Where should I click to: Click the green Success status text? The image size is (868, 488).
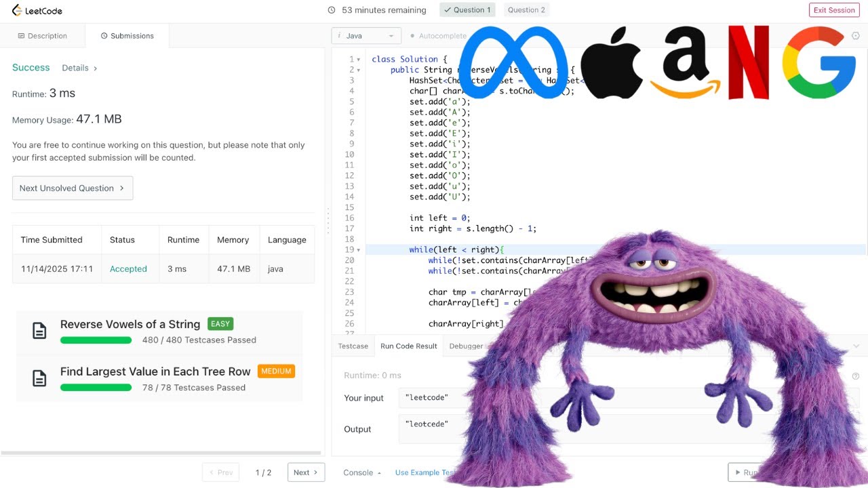(31, 68)
